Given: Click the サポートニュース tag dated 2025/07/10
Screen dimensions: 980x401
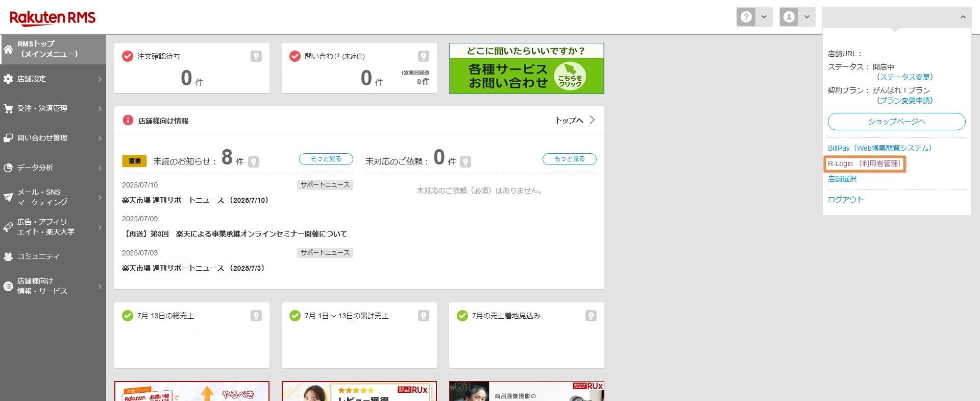Looking at the screenshot, I should 325,185.
